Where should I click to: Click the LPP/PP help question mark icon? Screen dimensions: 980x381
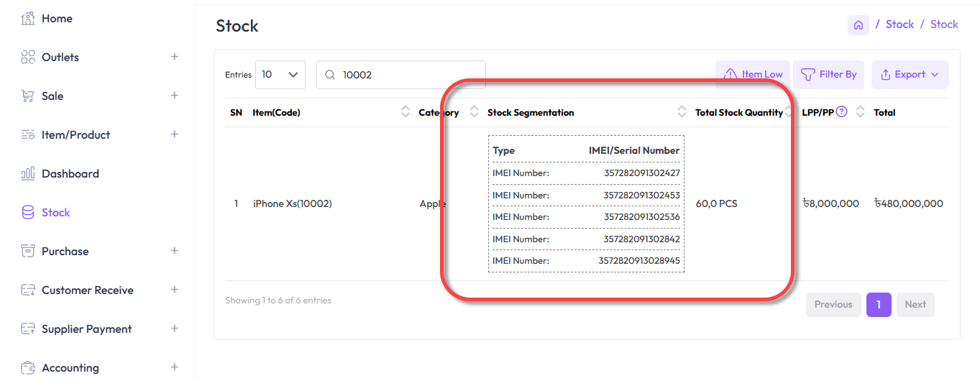click(841, 112)
